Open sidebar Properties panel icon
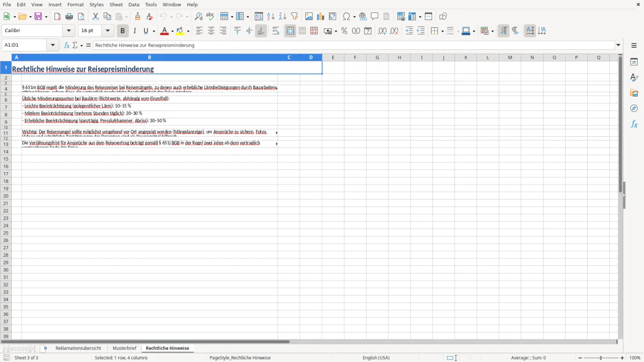644x362 pixels. (x=634, y=62)
